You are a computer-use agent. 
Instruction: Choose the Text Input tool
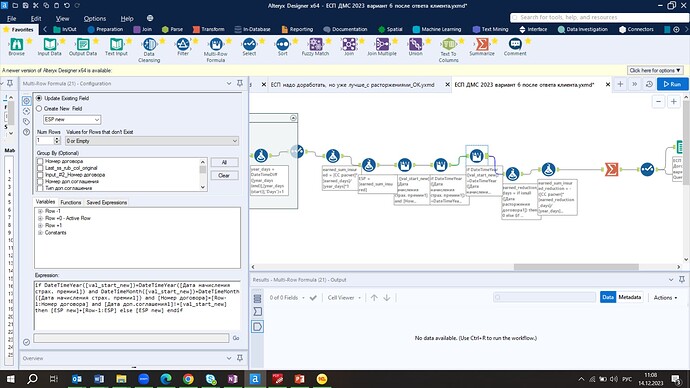pos(116,44)
